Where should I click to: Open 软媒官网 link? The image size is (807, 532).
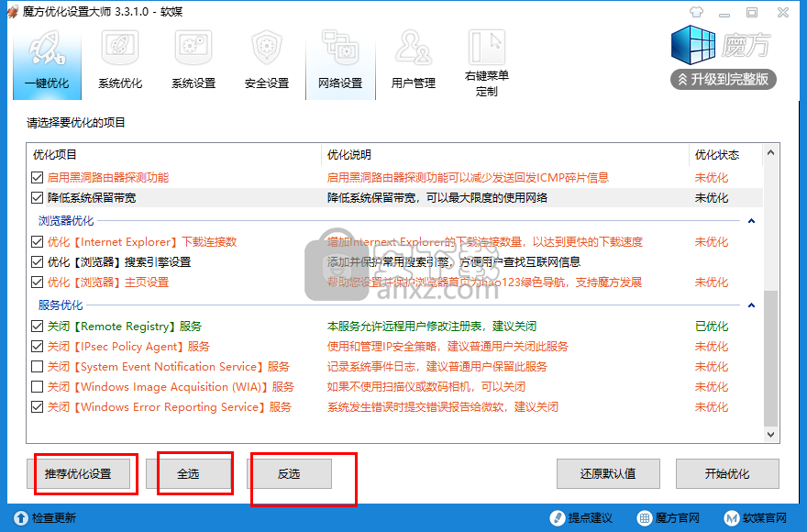[756, 518]
